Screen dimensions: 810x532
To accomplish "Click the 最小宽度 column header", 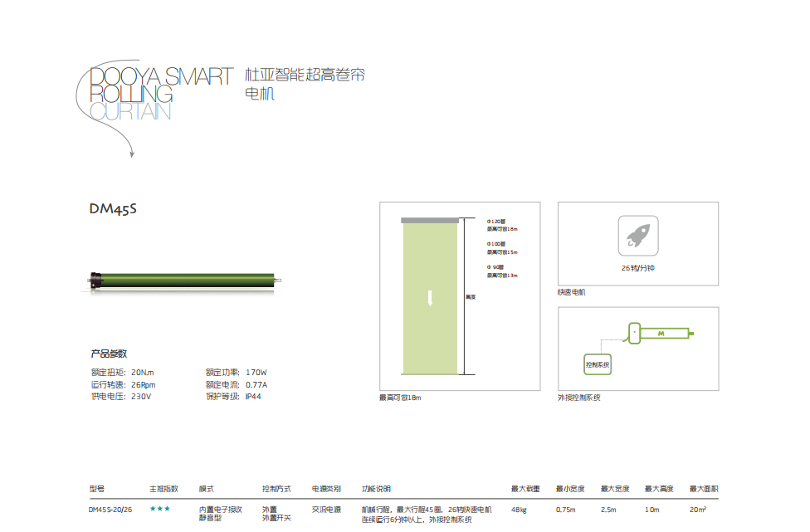I will [x=570, y=489].
